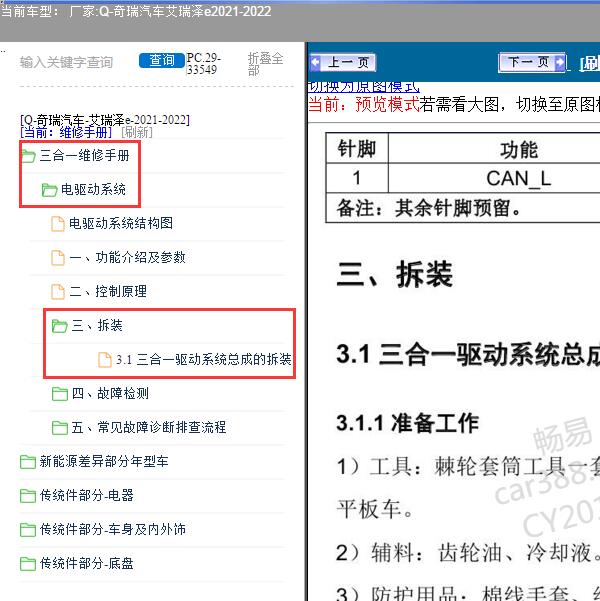Click the 二、控制原理 document icon
This screenshot has height=601, width=600.
[x=58, y=292]
